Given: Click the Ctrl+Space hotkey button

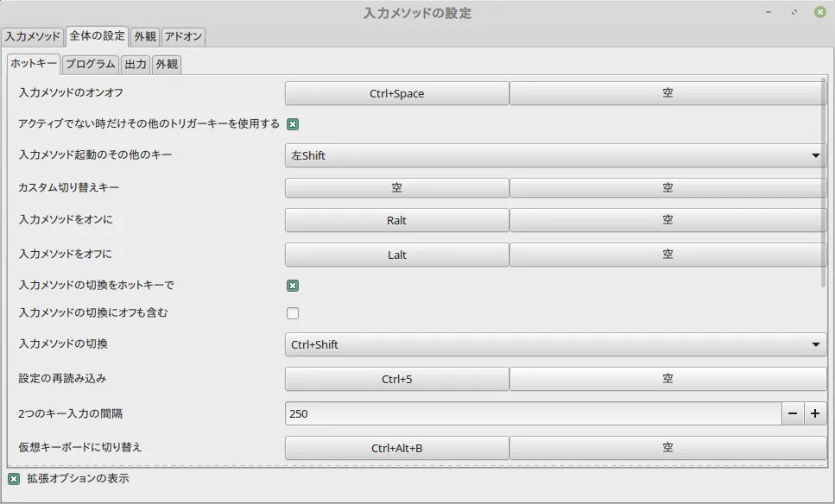Looking at the screenshot, I should (396, 93).
